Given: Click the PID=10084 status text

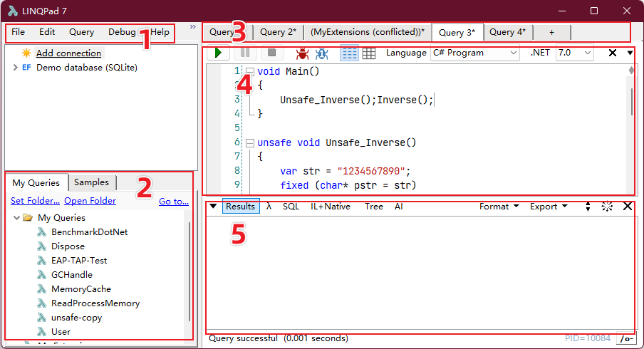Looking at the screenshot, I should 588,338.
